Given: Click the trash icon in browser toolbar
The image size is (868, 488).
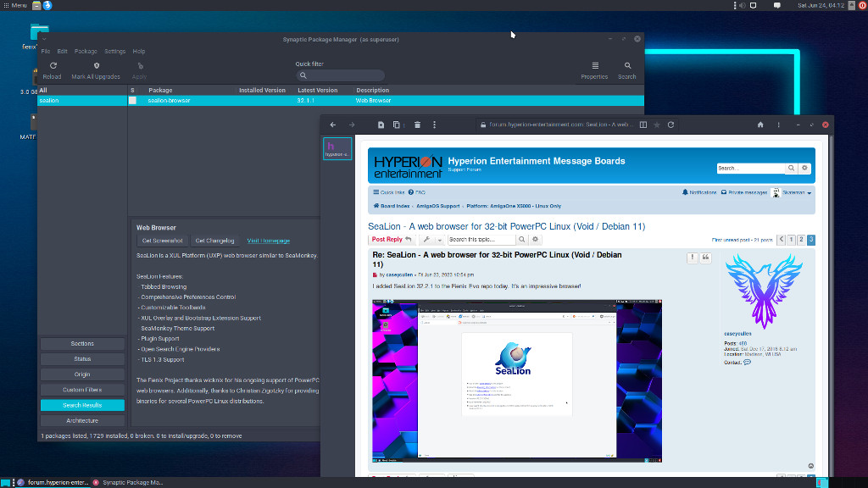Looking at the screenshot, I should click(417, 125).
